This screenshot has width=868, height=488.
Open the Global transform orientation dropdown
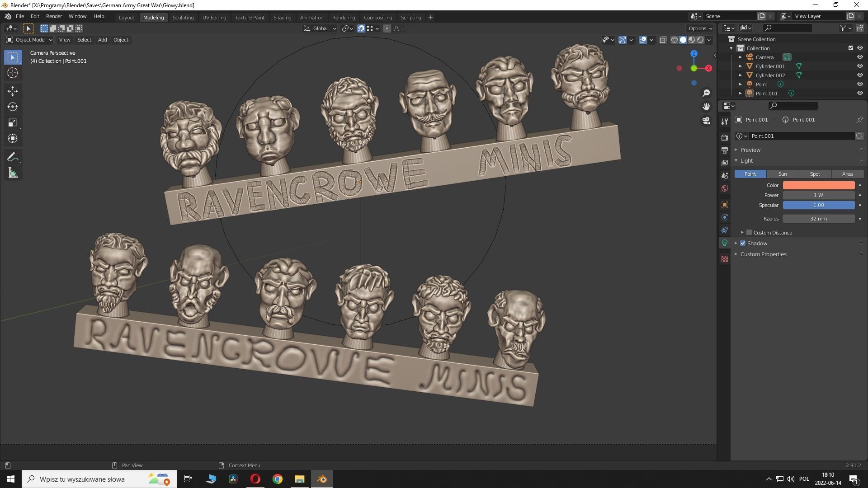(320, 28)
